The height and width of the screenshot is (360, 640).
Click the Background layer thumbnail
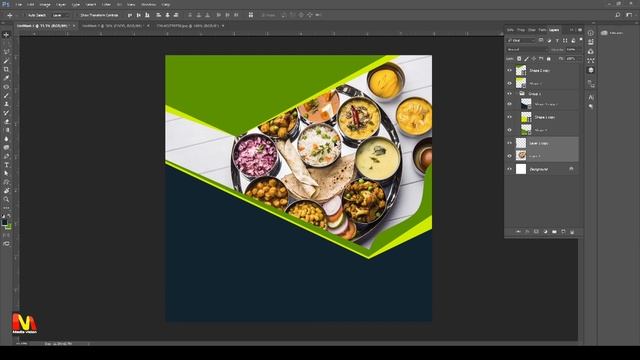tap(521, 169)
